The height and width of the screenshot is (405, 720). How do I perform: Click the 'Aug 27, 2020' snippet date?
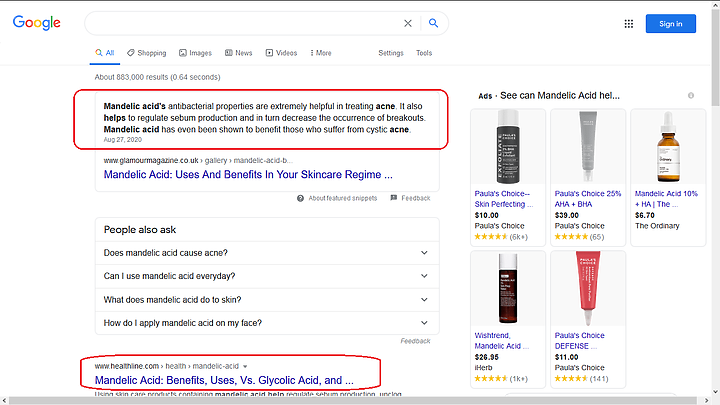point(123,140)
